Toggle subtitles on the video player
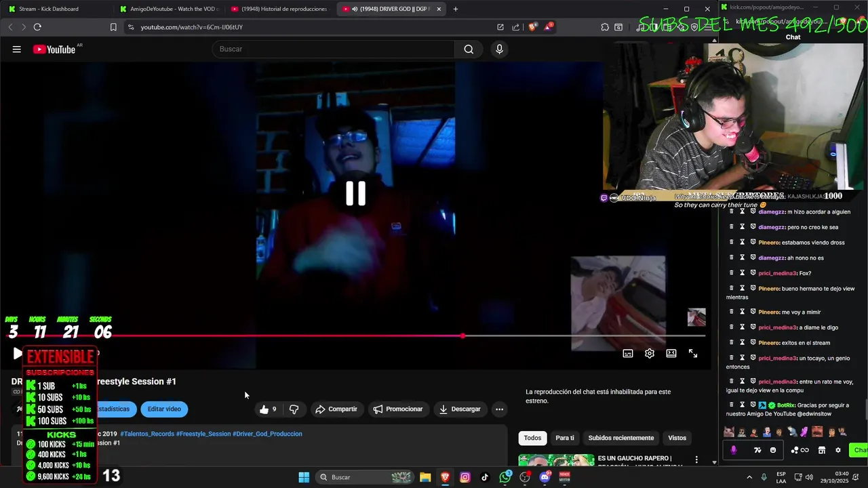This screenshot has height=488, width=868. point(628,353)
